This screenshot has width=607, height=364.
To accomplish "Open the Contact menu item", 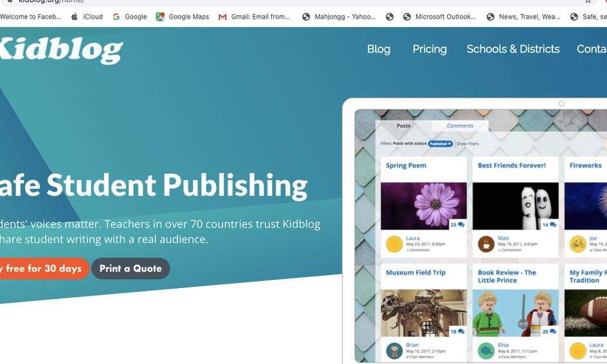I will coord(592,49).
